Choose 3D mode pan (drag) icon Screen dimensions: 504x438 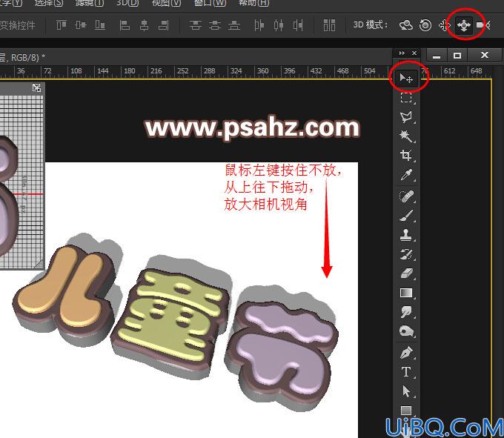pyautogui.click(x=444, y=24)
